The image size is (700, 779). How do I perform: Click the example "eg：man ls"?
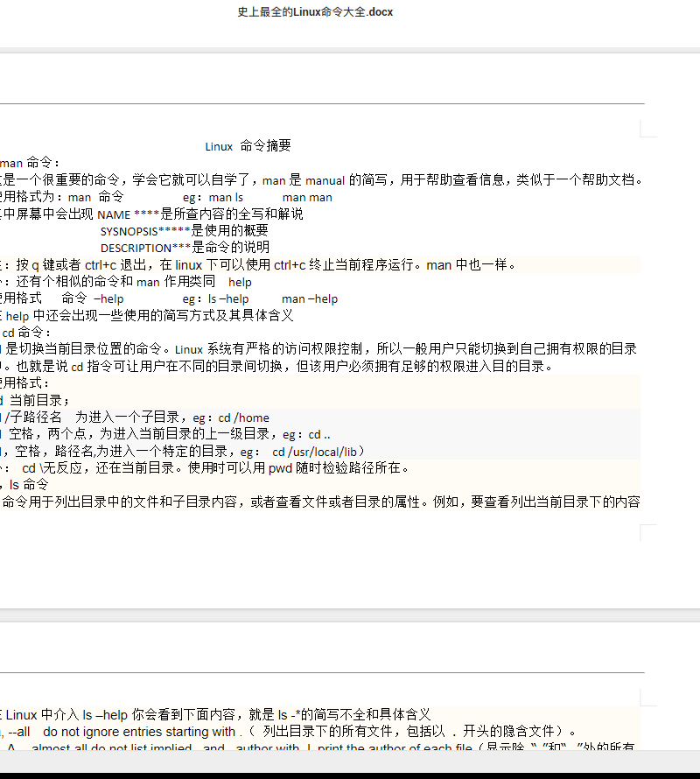(x=213, y=197)
